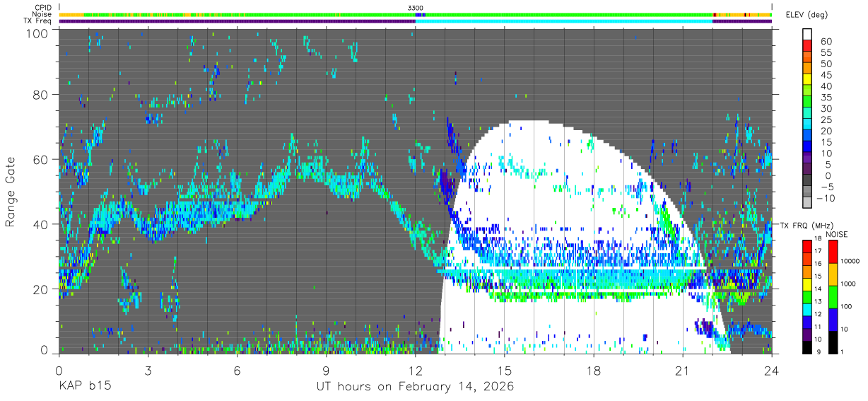The width and height of the screenshot is (868, 401).
Task: Click the 100 label on NOISE legend
Action: click(847, 306)
